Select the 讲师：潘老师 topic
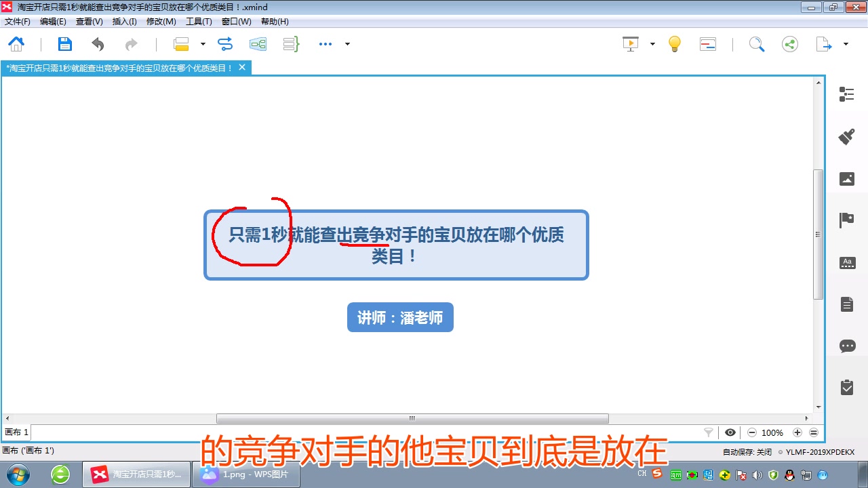The height and width of the screenshot is (488, 868). pyautogui.click(x=400, y=317)
